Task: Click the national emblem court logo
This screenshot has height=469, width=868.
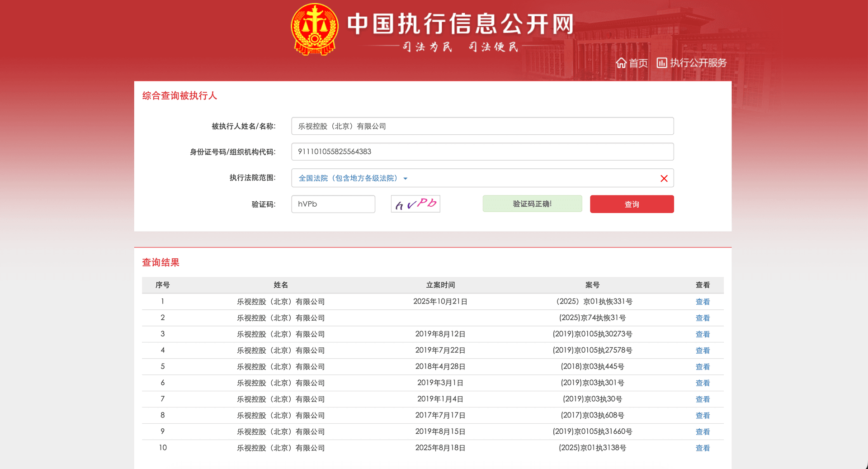Action: (314, 28)
